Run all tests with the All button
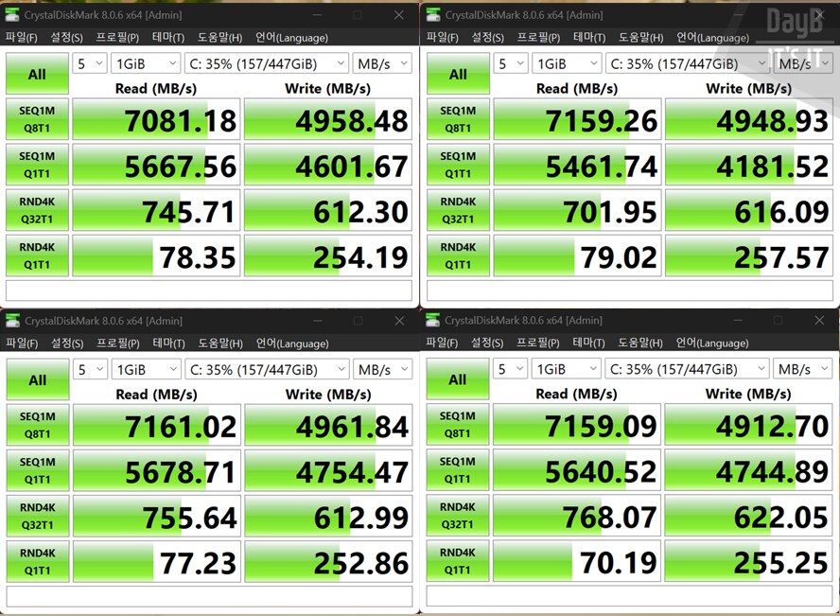This screenshot has height=616, width=840. 36,73
